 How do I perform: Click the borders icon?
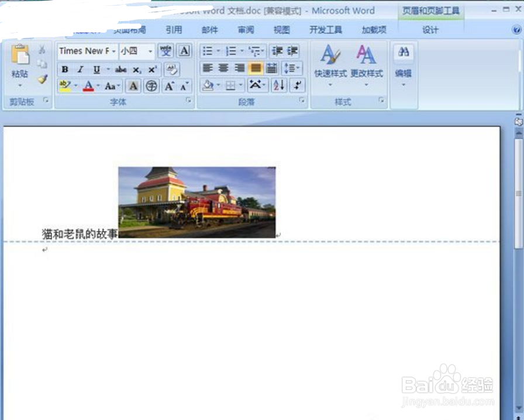[x=230, y=85]
